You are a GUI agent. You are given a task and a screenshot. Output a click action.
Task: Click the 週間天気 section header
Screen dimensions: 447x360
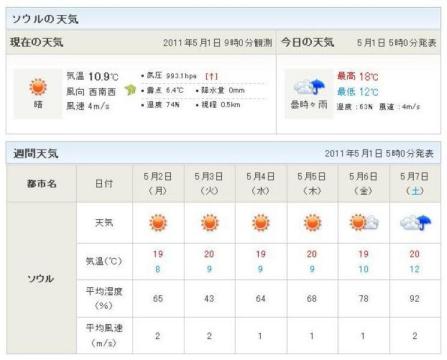click(x=36, y=154)
